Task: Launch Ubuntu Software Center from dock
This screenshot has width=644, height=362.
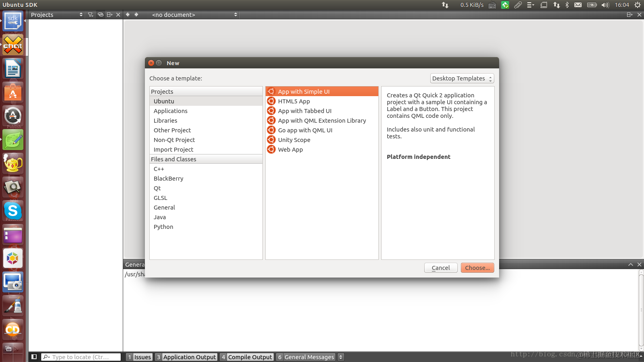Action: 13,92
